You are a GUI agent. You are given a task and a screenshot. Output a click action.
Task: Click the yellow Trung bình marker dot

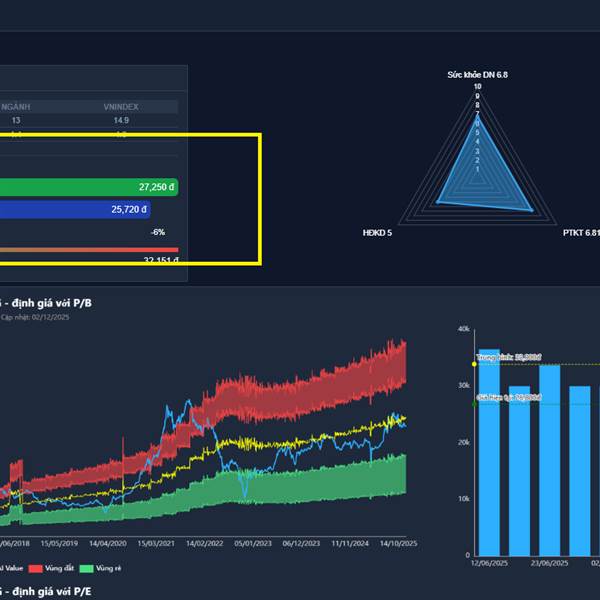474,364
